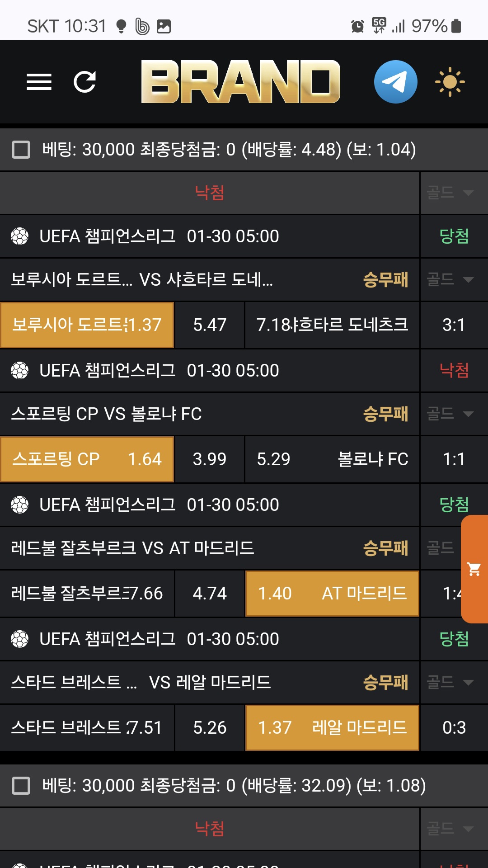488x868 pixels.
Task: Check the 배당률 4.48 bet slip checkbox
Action: tap(21, 150)
